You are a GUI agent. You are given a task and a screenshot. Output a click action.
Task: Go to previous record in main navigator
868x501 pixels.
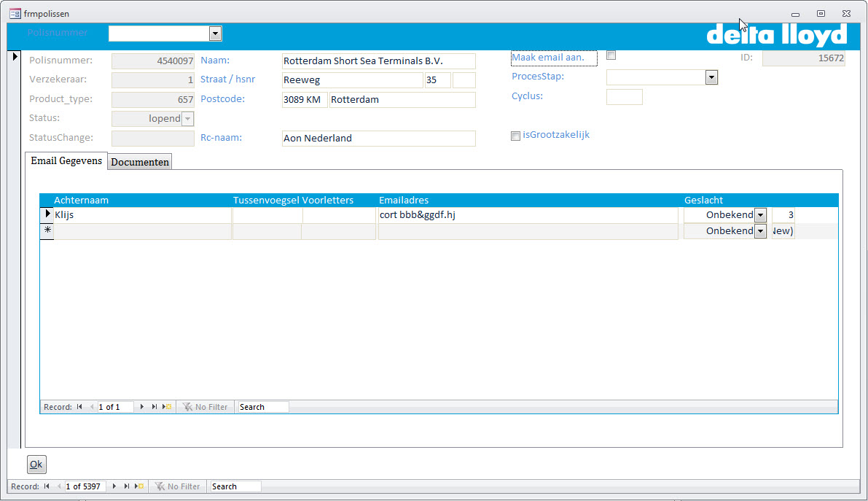click(59, 486)
